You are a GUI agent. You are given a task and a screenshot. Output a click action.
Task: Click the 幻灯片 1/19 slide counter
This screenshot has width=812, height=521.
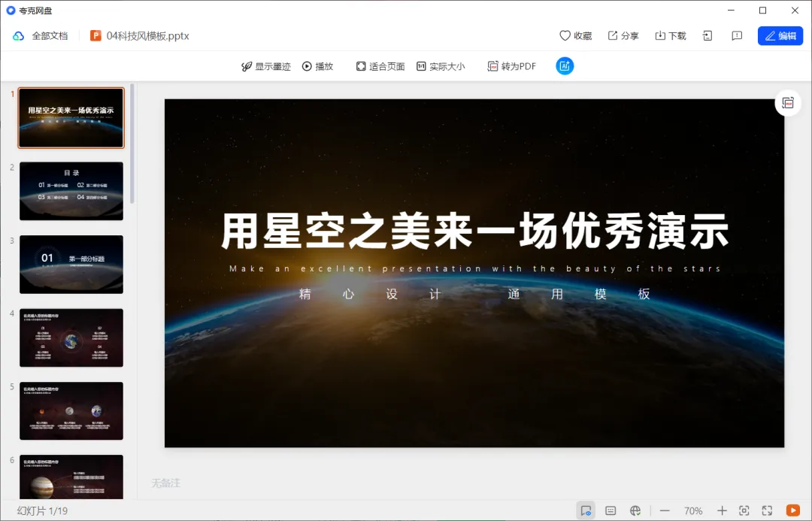42,511
